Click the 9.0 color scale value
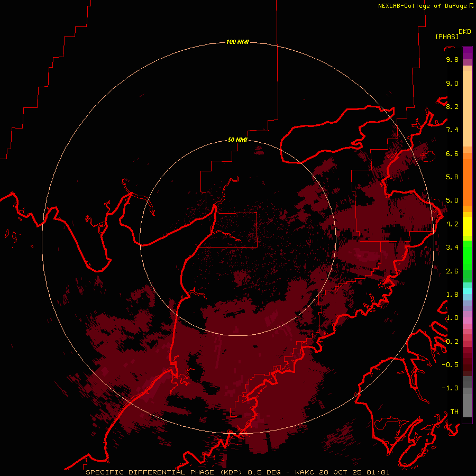Viewport: 476px width, 476px height. [x=452, y=83]
